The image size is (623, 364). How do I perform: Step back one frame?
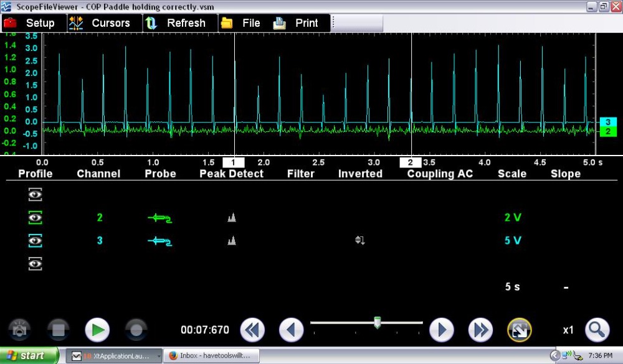[x=291, y=330]
